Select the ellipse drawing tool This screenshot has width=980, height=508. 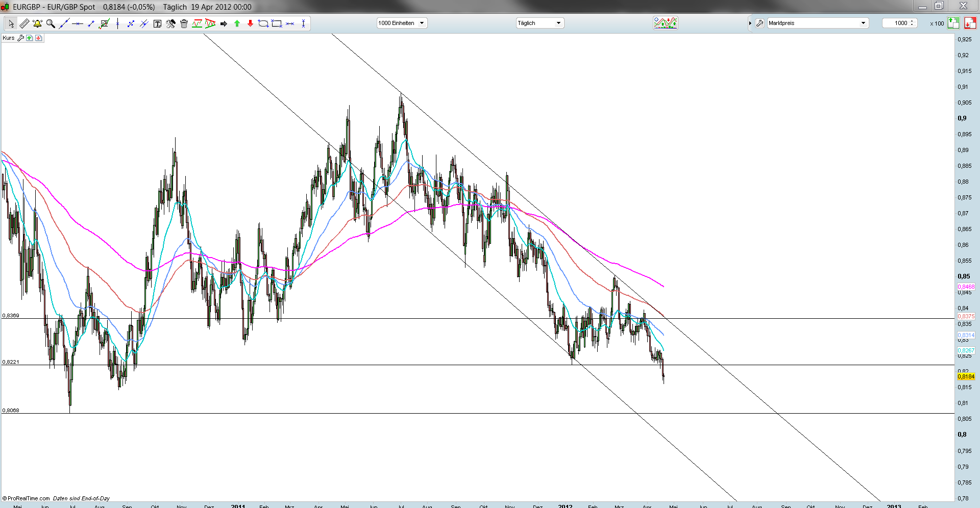pos(263,23)
